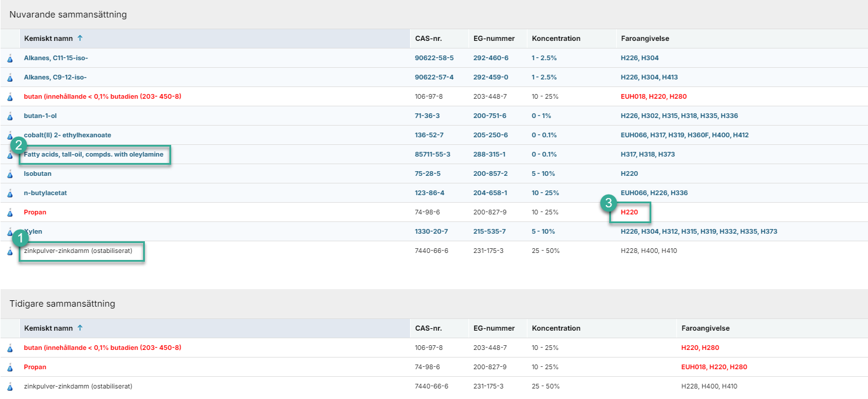The width and height of the screenshot is (868, 399).
Task: Click flask icon beside Propan in Nuvarande sammansättning
Action: point(10,213)
